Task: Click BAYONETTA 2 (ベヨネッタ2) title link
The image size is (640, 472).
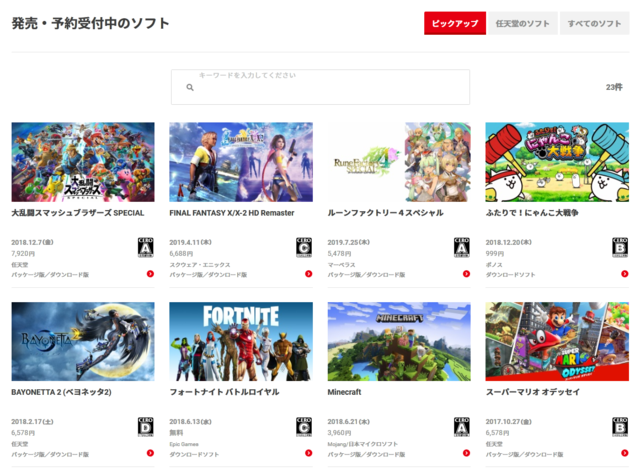Action: pos(61,392)
